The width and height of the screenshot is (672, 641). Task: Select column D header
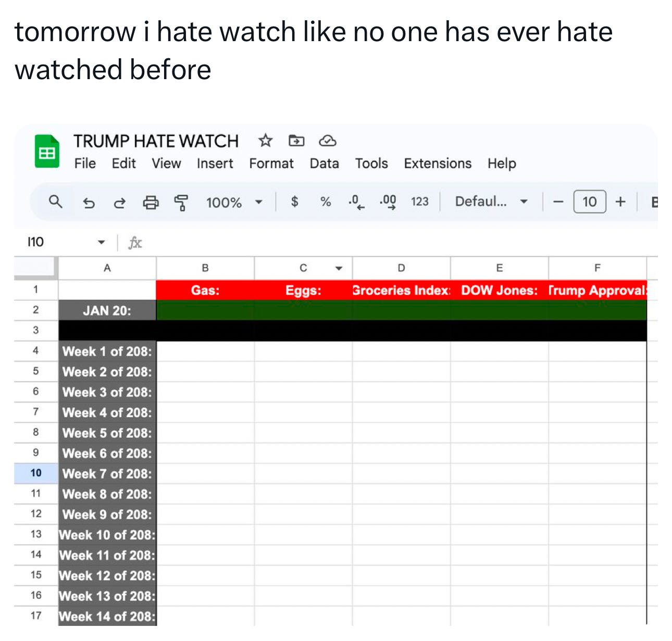(401, 268)
